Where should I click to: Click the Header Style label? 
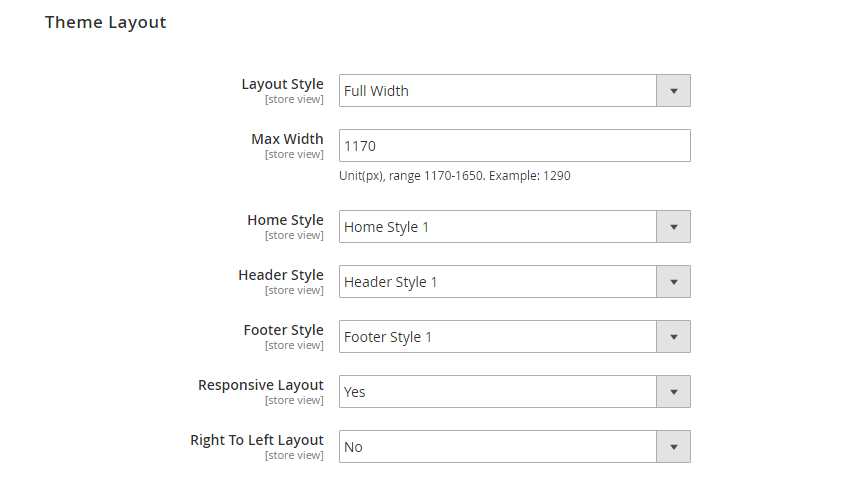(280, 275)
